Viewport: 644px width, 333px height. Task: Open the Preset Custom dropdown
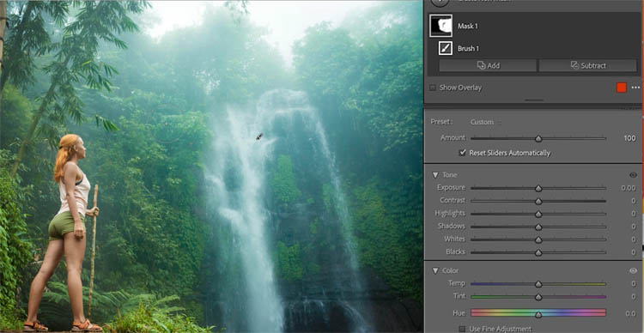point(485,122)
